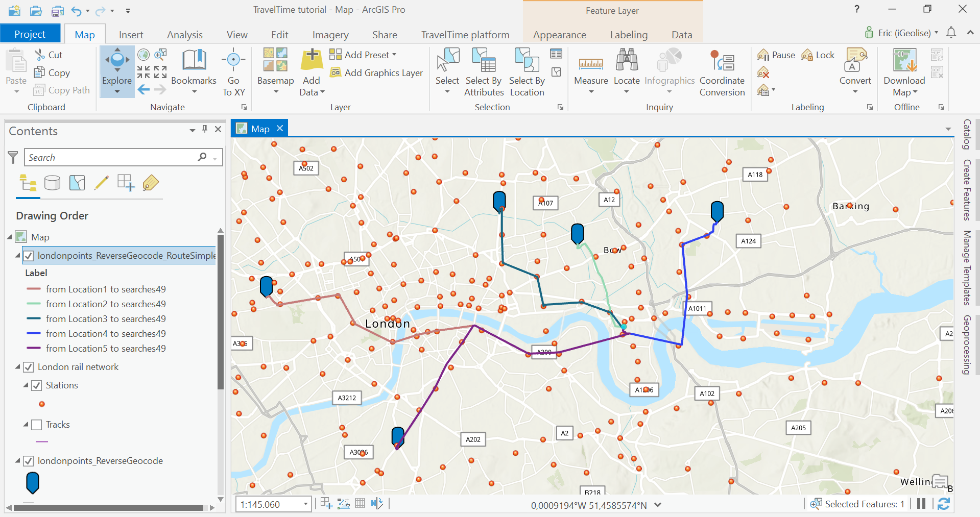This screenshot has height=517, width=980.
Task: Switch to the TravelTime platform tab
Action: click(x=465, y=34)
